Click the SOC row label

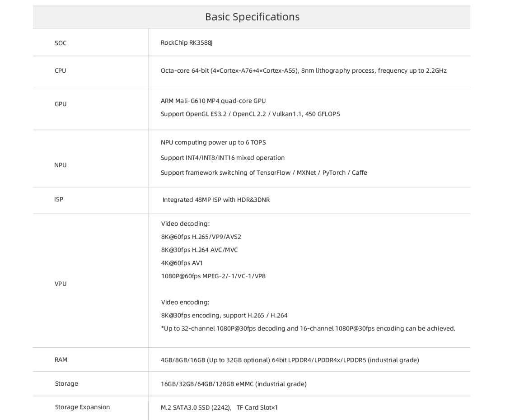point(61,43)
